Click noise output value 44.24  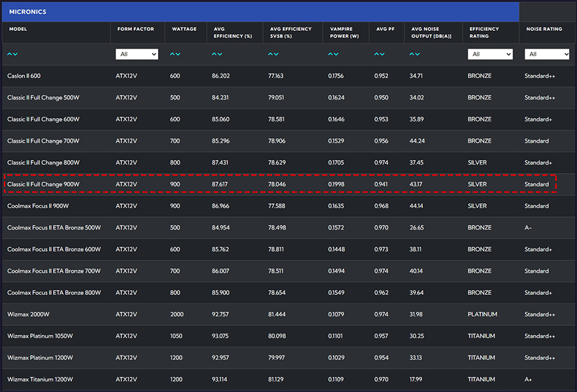tap(417, 141)
